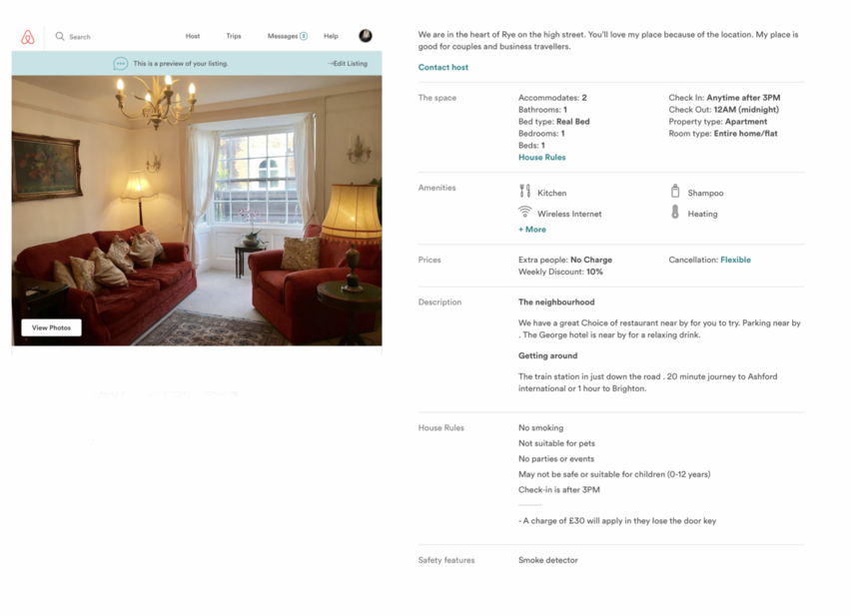
Task: Click the search magnifier icon
Action: (60, 36)
